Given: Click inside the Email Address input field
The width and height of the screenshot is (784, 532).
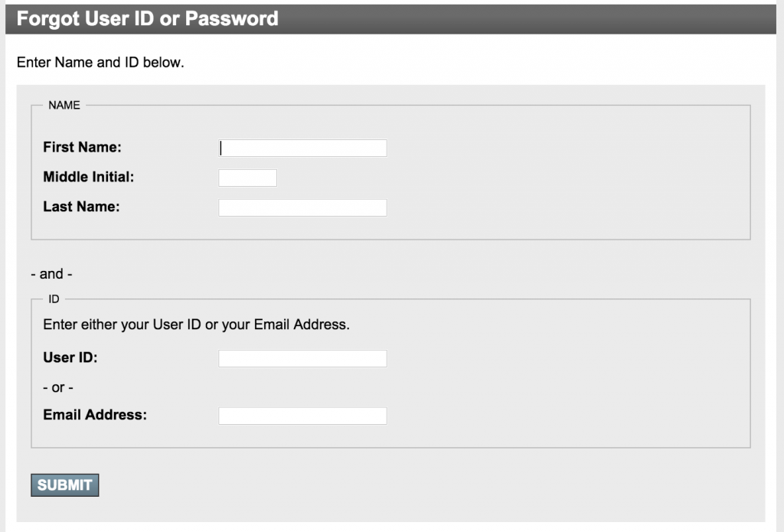Looking at the screenshot, I should click(x=302, y=415).
